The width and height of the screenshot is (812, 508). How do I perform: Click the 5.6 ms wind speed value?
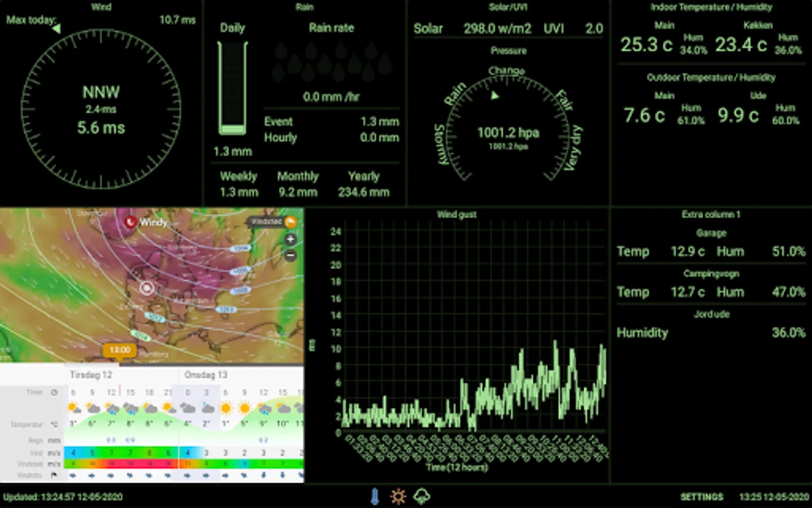[x=101, y=128]
